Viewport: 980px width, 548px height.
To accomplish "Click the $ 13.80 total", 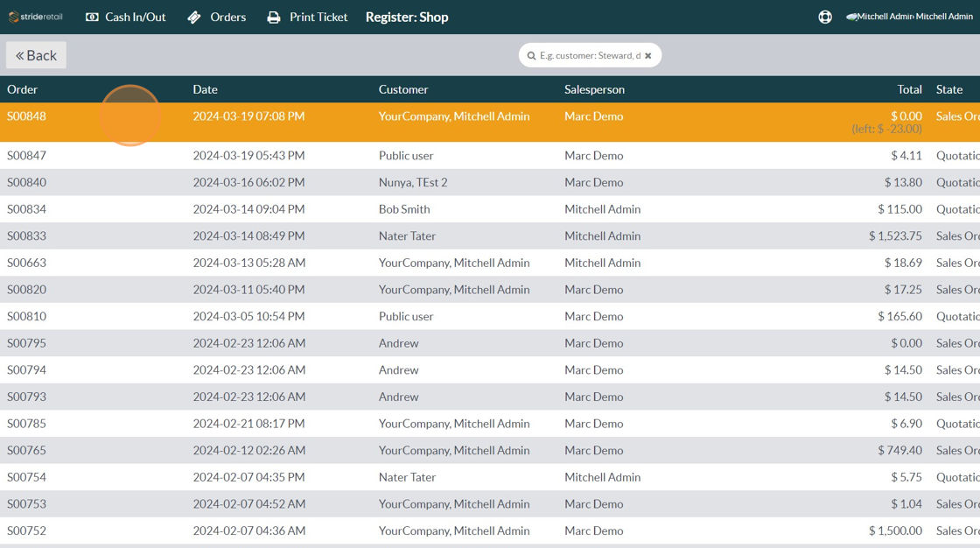I will [x=903, y=182].
